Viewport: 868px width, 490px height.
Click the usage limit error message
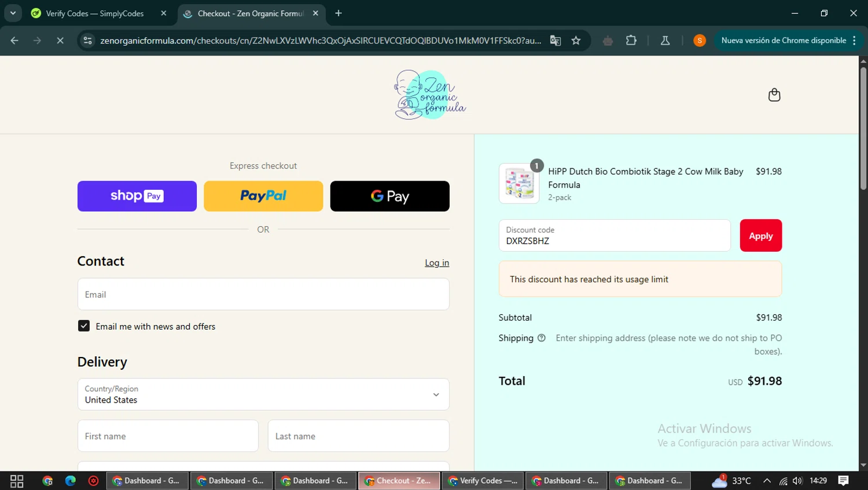(640, 279)
